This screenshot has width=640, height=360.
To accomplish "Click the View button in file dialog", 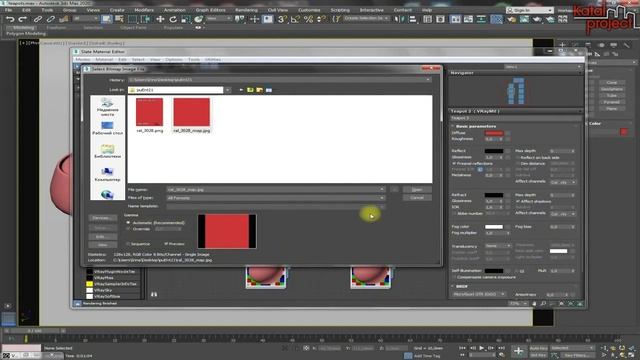I will 102,244.
